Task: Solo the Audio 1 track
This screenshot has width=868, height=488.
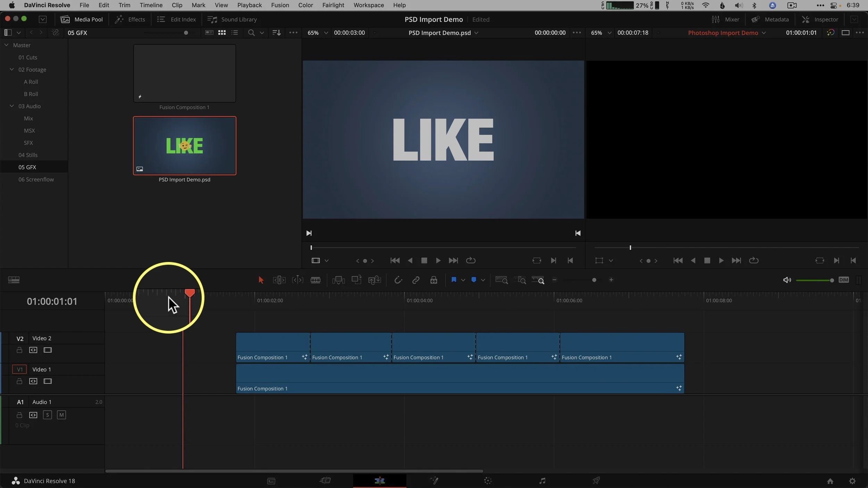Action: pos(47,415)
